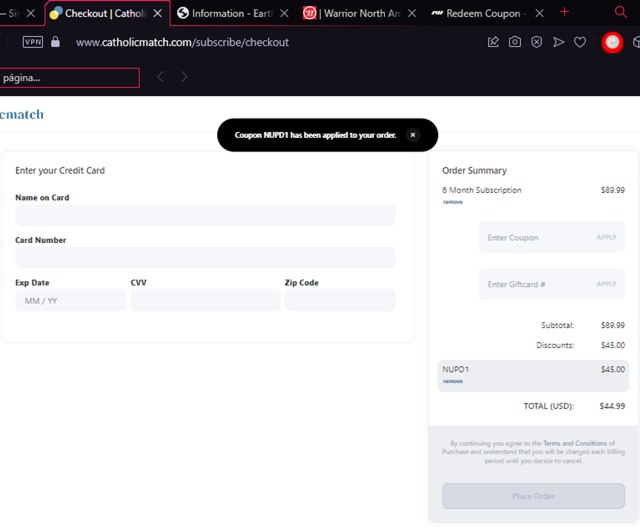
Task: Click the CVV field
Action: [x=205, y=300]
